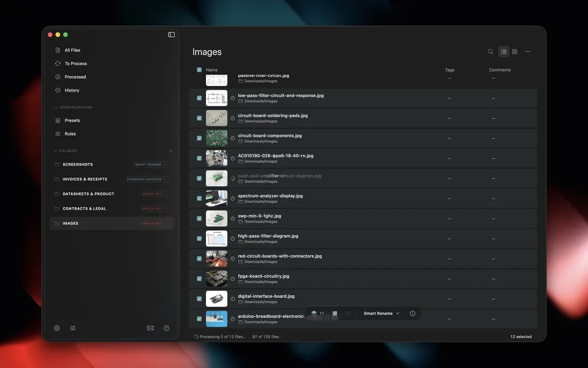The width and height of the screenshot is (588, 368).
Task: Stop processing with the square button
Action: click(x=335, y=313)
